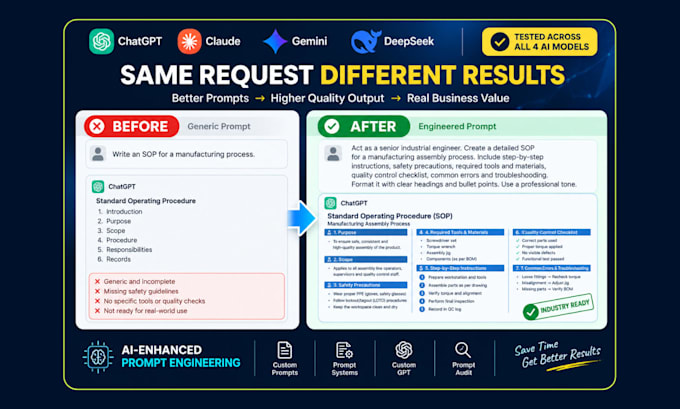Viewport: 680px width, 409px height.
Task: Click the Custom Prompts label
Action: [284, 369]
